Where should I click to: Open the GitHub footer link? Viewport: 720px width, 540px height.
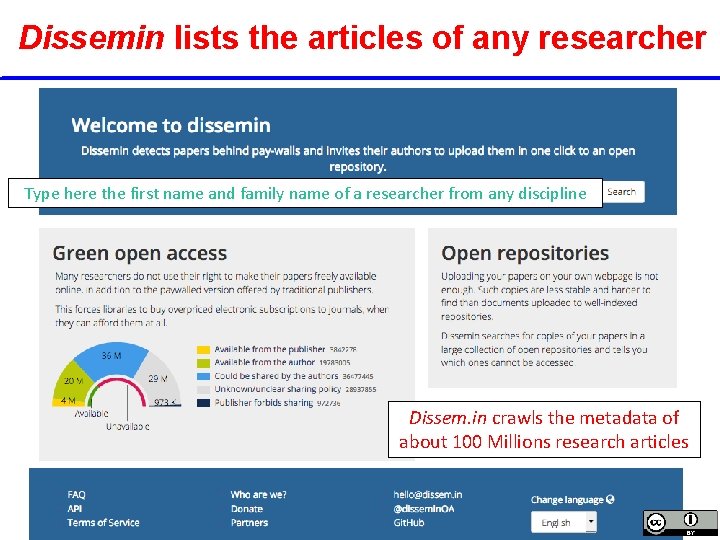tap(409, 523)
